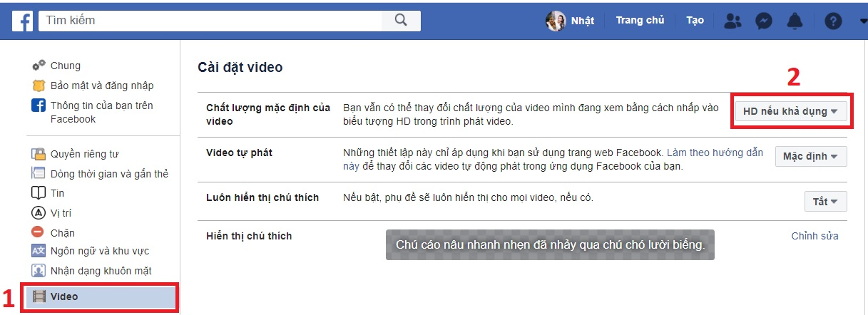Click the Nhận dạng khuôn mặt icon
This screenshot has width=868, height=315.
[39, 271]
